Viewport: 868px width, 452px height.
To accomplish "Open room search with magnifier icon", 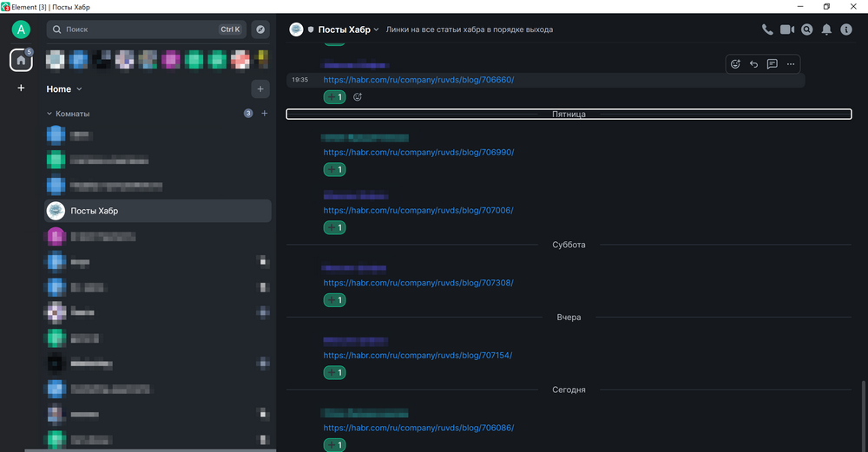I will 807,29.
